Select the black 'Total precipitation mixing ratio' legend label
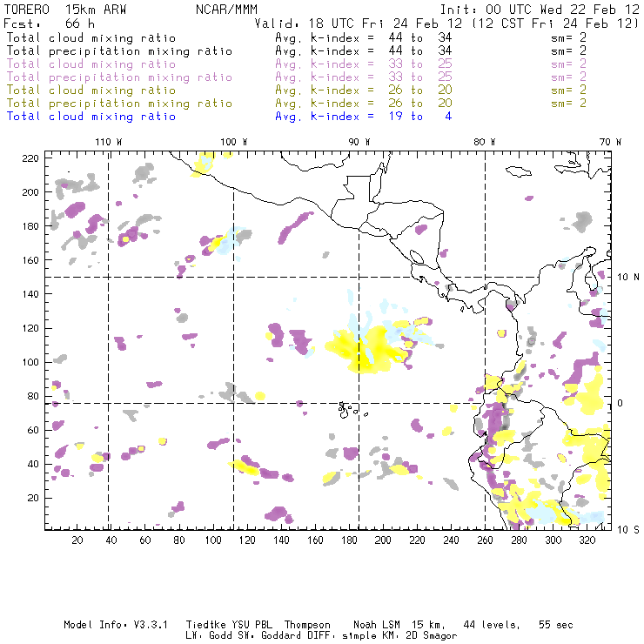The image size is (644, 644). [x=119, y=51]
